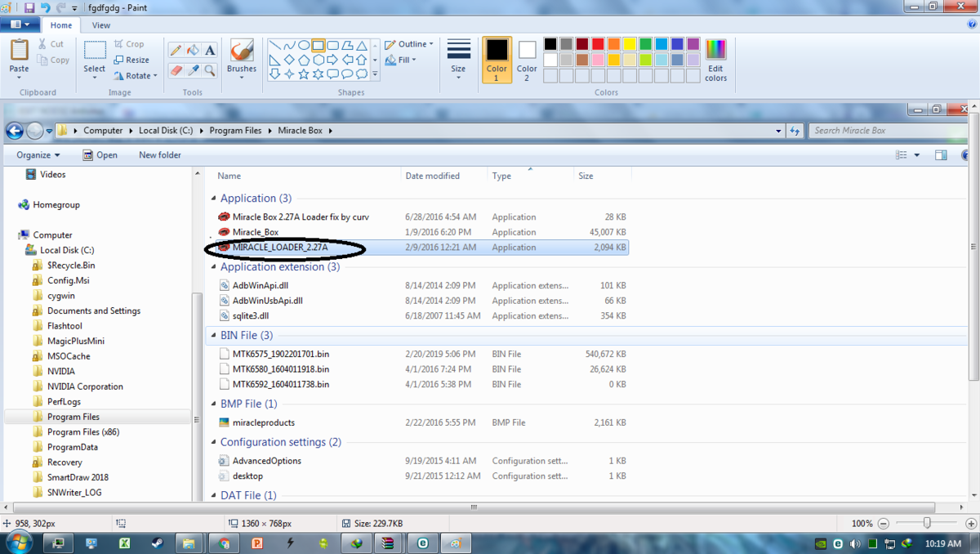Click the Organize menu in Explorer
This screenshot has height=554, width=980.
click(x=38, y=154)
